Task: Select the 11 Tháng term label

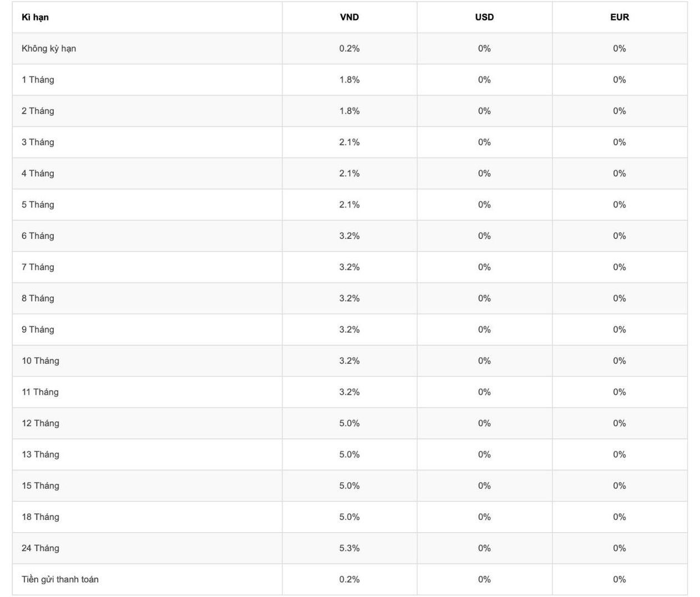Action: (40, 392)
